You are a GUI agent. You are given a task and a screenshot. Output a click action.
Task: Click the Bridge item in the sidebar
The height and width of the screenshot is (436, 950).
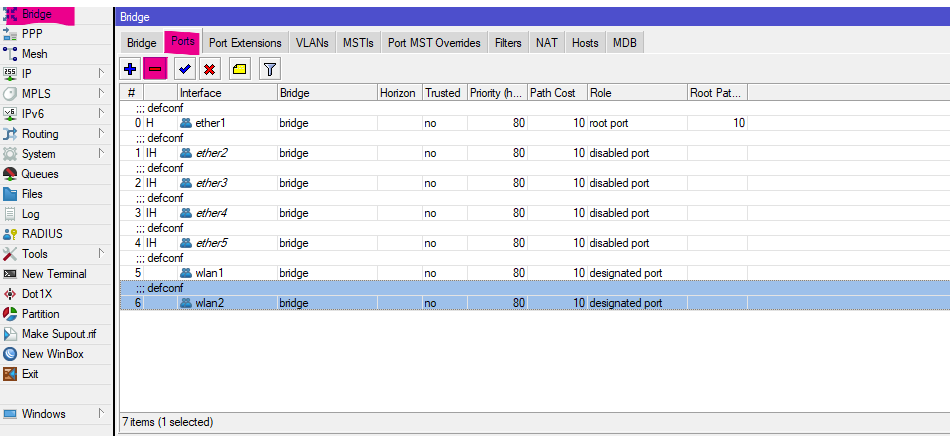56,14
